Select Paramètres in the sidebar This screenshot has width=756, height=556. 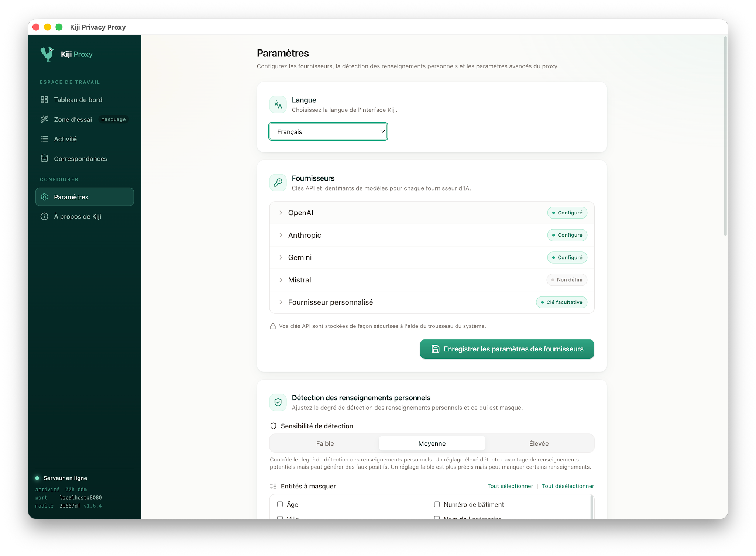pyautogui.click(x=85, y=197)
